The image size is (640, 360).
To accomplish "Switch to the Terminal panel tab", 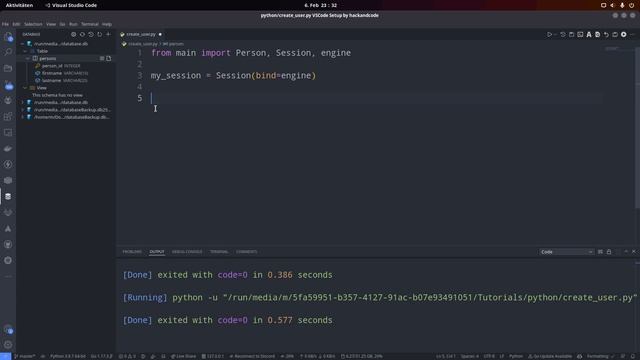I will [x=219, y=252].
